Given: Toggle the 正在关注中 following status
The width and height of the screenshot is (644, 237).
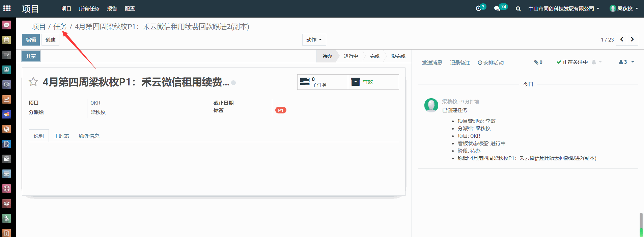Looking at the screenshot, I should (572, 62).
